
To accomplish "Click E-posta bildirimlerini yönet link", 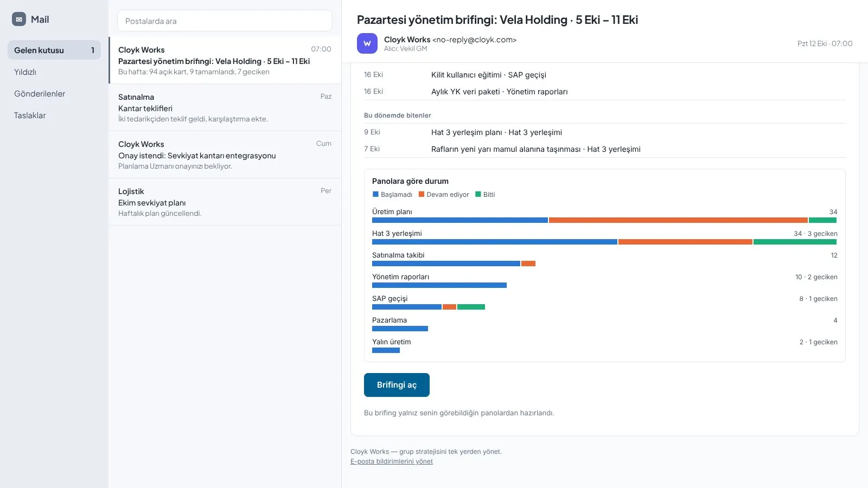I will (392, 461).
